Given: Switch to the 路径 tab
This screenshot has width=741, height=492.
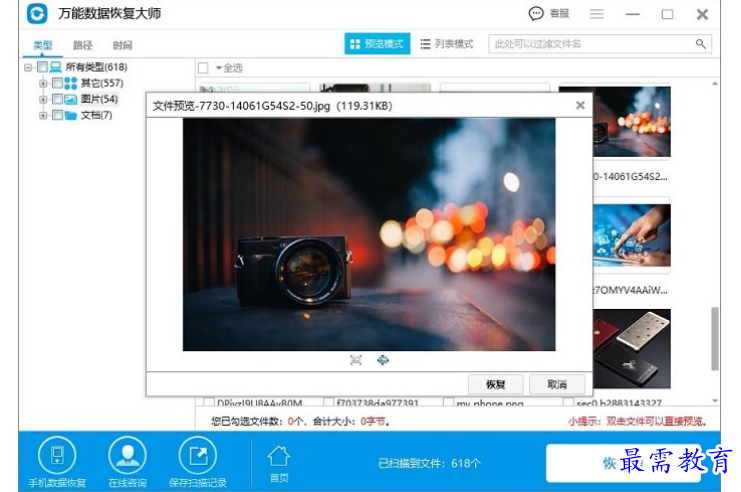Looking at the screenshot, I should click(x=83, y=45).
